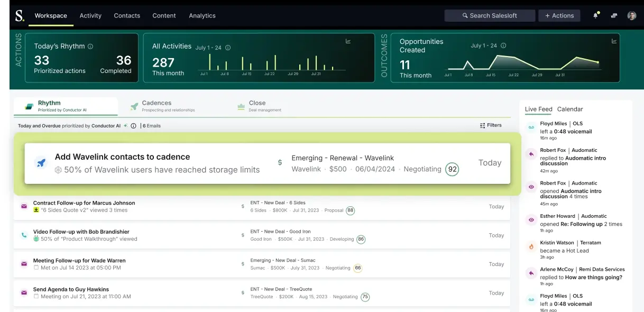Image resolution: width=644 pixels, height=312 pixels.
Task: Open chart icon on Opportunities Created card
Action: point(614,41)
